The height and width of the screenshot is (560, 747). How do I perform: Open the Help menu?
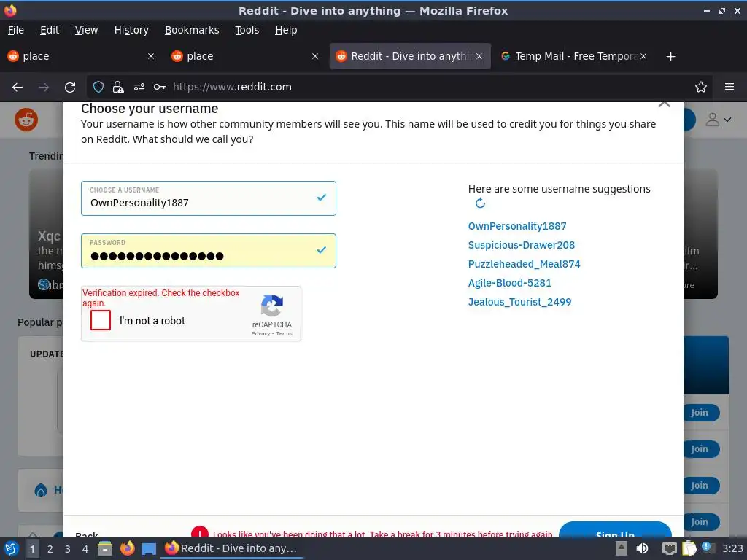tap(286, 30)
